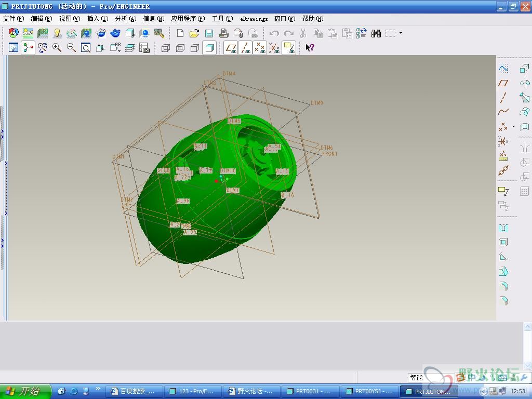
Task: Expand the selection box dropdown arrow
Action: click(401, 33)
